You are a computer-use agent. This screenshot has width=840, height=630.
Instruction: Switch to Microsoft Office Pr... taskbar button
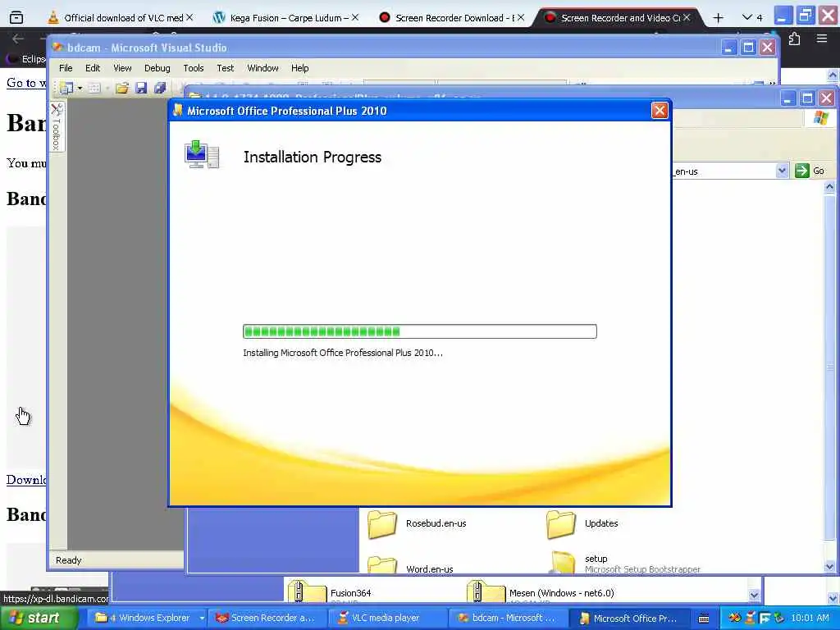pyautogui.click(x=628, y=619)
